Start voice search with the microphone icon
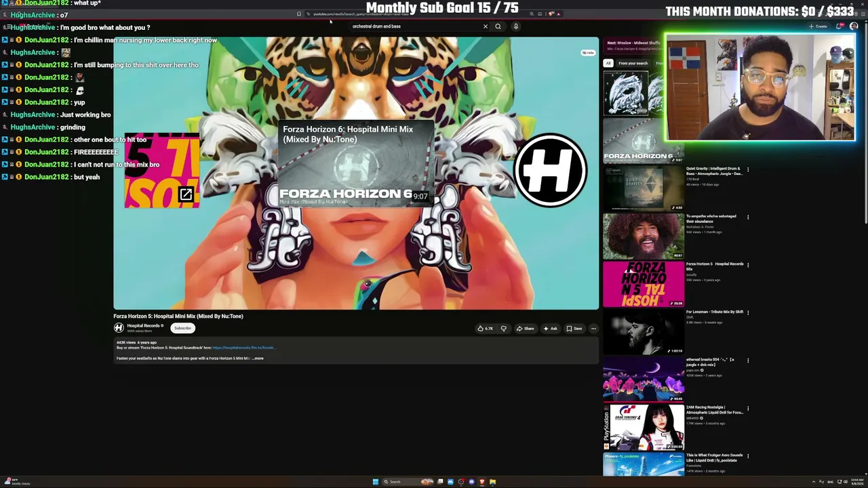Viewport: 868px width, 488px height. 515,26
